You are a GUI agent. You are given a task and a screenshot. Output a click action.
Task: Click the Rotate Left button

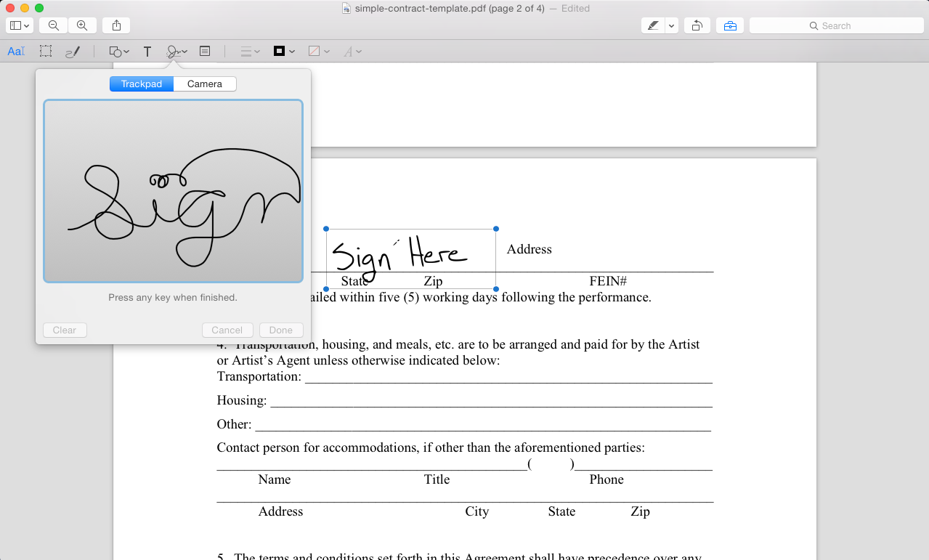[697, 25]
